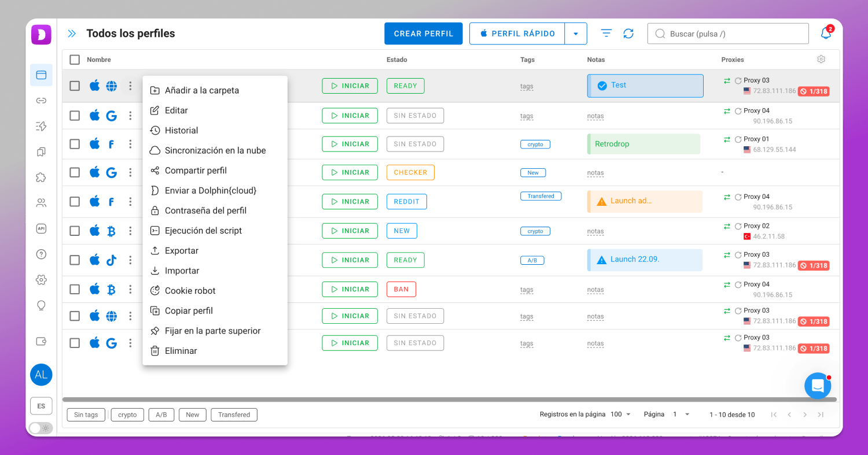Viewport: 868px width, 455px height.
Task: Select all profiles header checkbox
Action: (x=75, y=60)
